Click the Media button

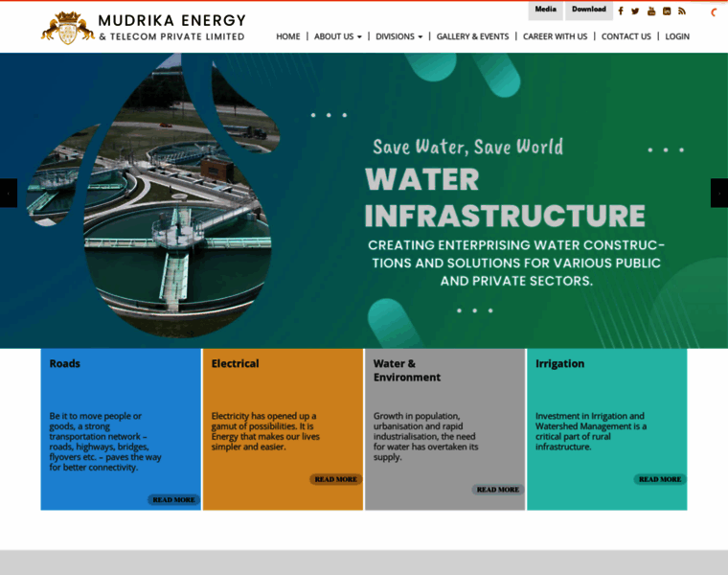coord(545,10)
